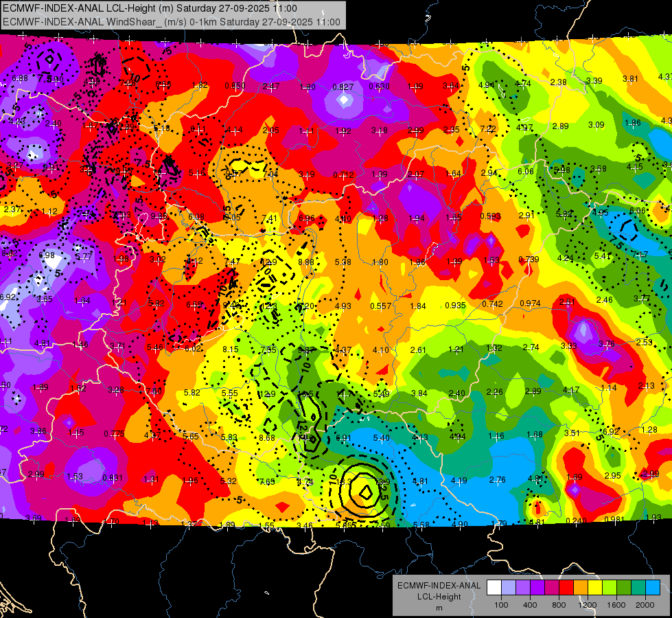Click the map value 0.712
The width and height of the screenshot is (672, 618).
344,174
